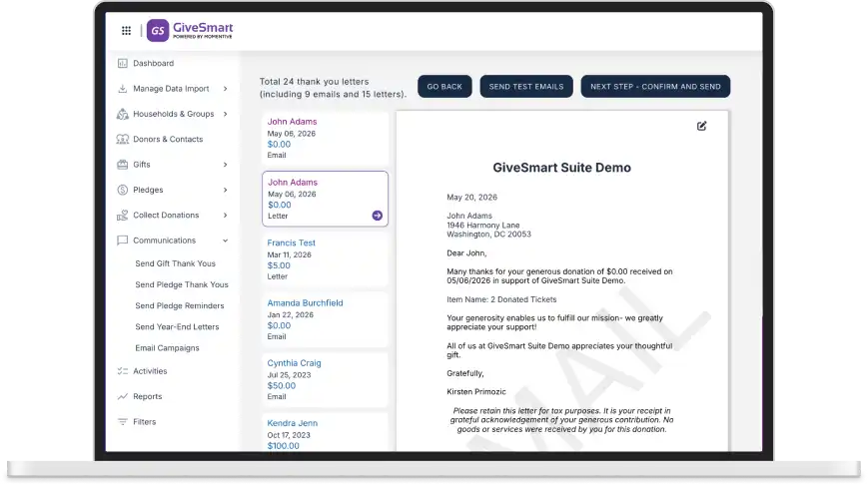
Task: Collapse the Communications submenu chevron
Action: click(226, 241)
